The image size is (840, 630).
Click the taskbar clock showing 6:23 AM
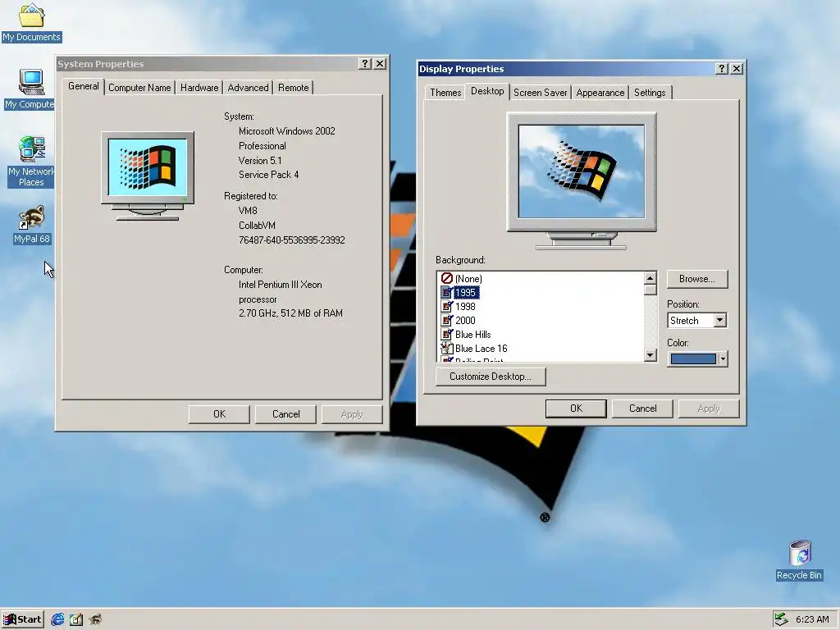[812, 619]
